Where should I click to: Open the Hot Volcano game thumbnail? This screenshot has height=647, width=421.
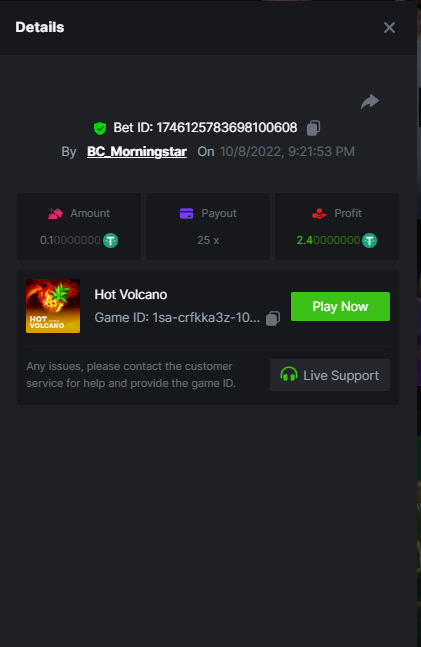[53, 306]
